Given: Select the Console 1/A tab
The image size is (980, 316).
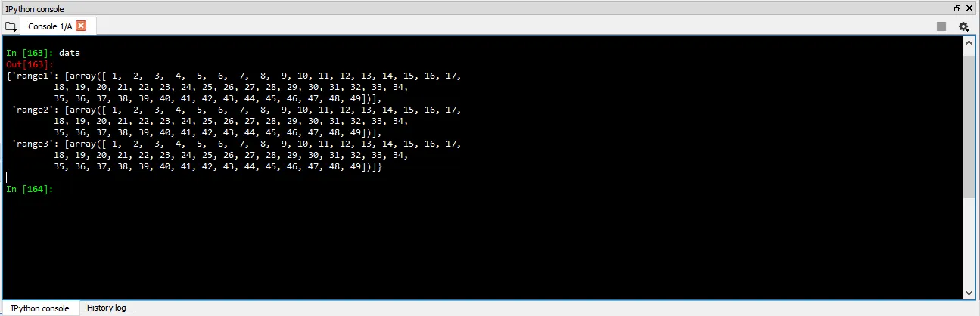Looking at the screenshot, I should point(50,26).
